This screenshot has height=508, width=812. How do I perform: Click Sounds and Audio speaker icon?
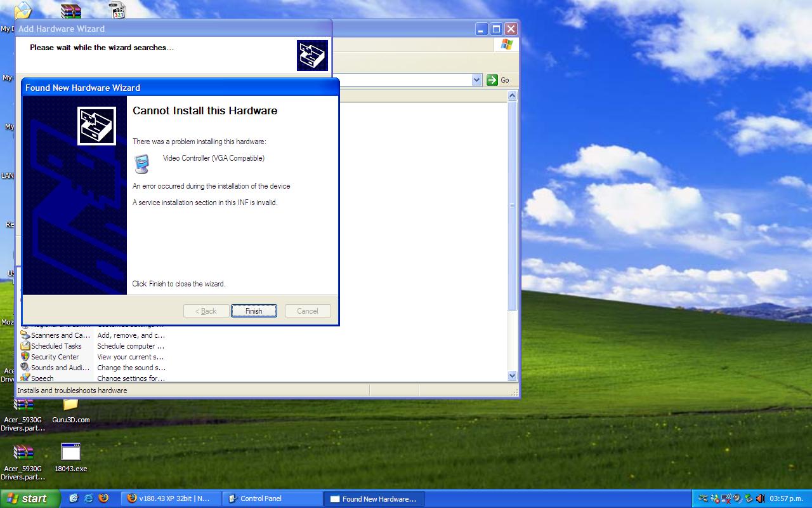[25, 367]
